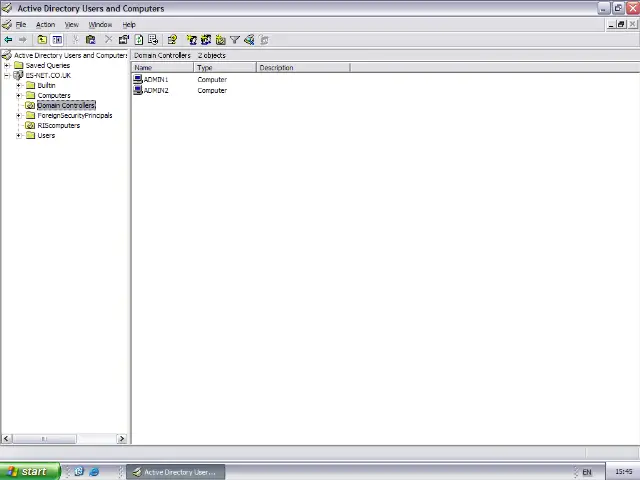Click the greyed Add to group icon
Viewport: 640px width, 480px height.
(x=264, y=40)
